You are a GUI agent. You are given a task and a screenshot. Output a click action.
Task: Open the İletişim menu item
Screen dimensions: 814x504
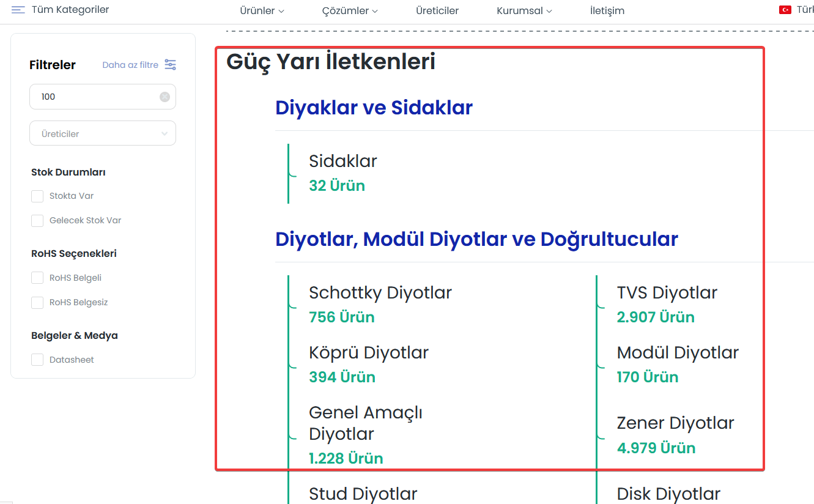607,11
